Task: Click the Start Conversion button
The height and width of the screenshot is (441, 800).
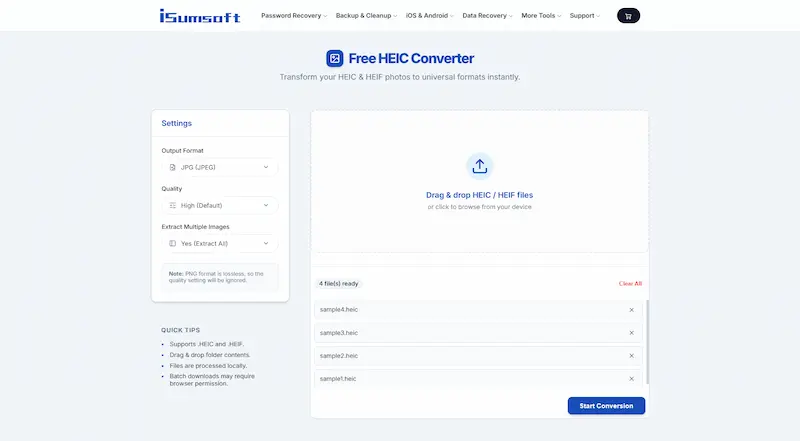Action: pos(606,406)
